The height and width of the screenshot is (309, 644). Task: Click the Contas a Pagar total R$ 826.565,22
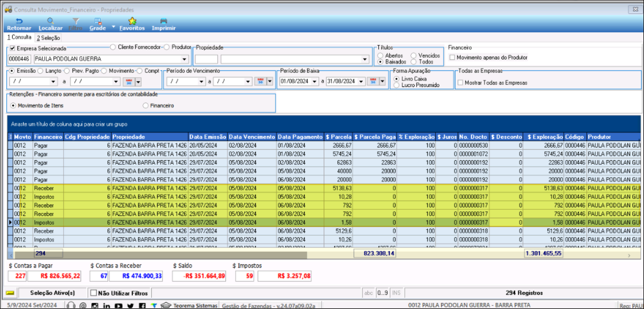[54, 276]
